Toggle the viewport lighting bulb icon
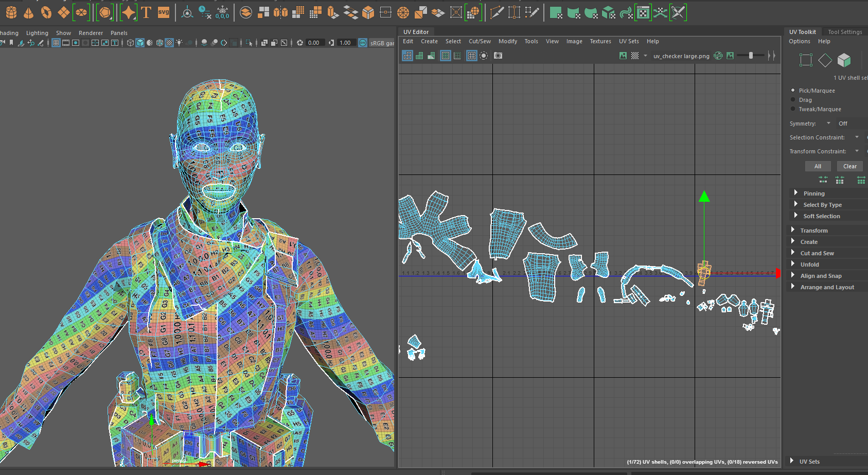Screen dimensions: 868x475 point(179,43)
